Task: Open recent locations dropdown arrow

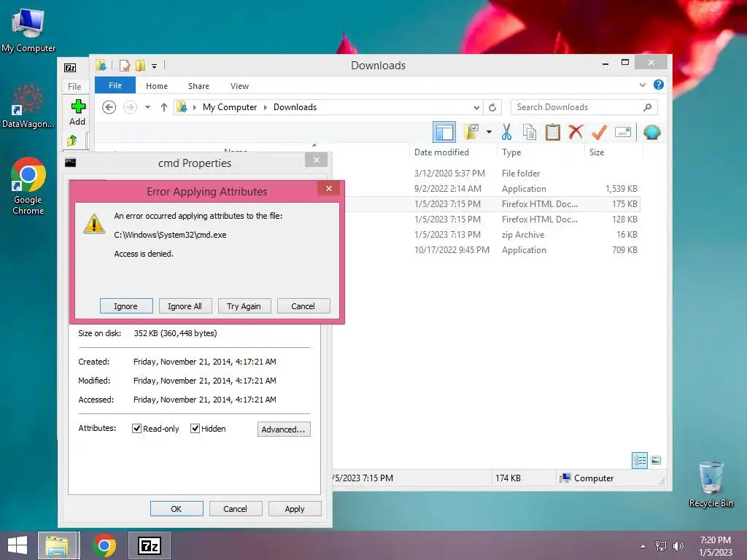Action: 147,107
